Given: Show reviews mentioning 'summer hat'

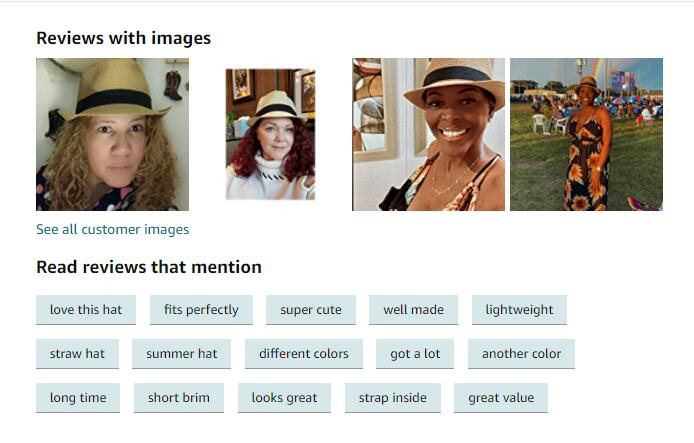Looking at the screenshot, I should coord(182,354).
